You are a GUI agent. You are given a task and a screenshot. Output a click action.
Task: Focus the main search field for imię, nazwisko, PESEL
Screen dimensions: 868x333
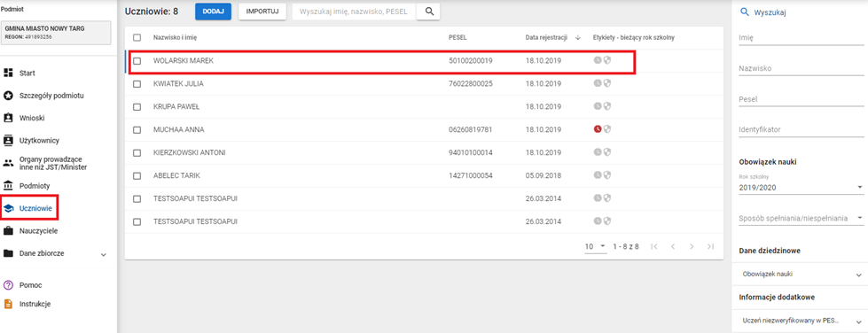354,11
